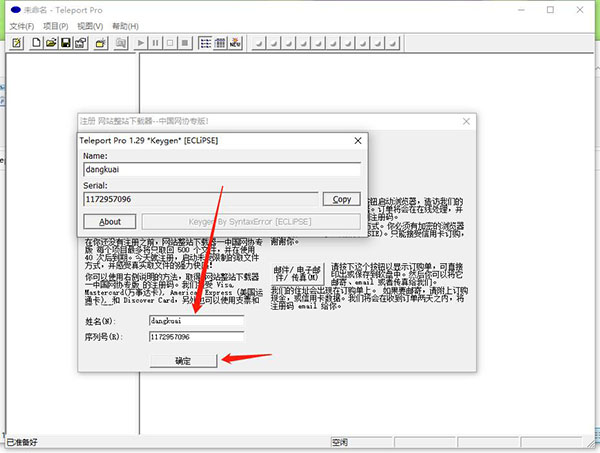Click the About button in keygen
Screen dimensions: 600x453
110,222
